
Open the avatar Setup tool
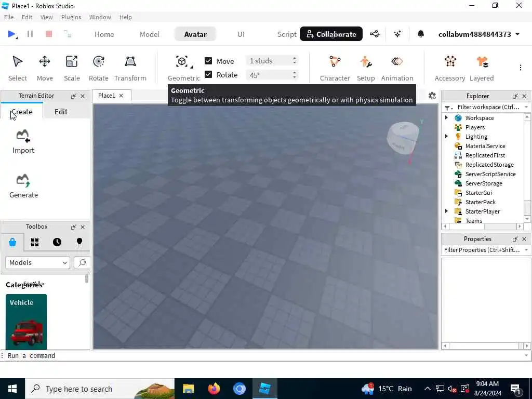pyautogui.click(x=365, y=68)
